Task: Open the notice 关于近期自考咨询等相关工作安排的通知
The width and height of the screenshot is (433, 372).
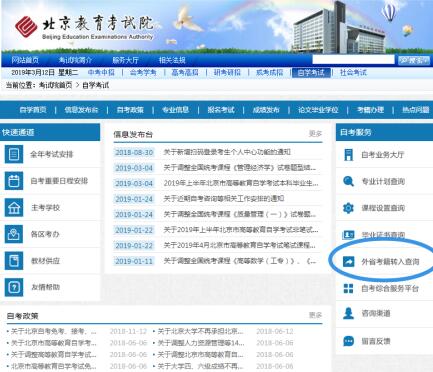Action: 224,199
